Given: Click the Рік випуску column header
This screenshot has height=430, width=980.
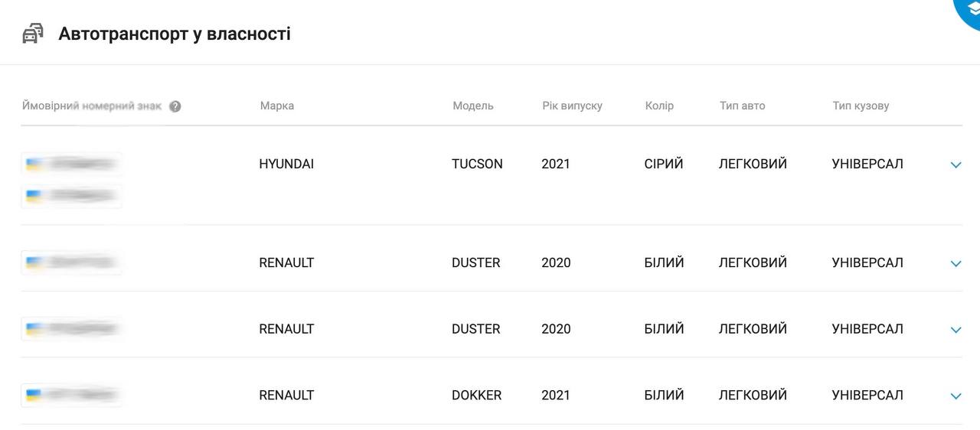Looking at the screenshot, I should [x=572, y=106].
